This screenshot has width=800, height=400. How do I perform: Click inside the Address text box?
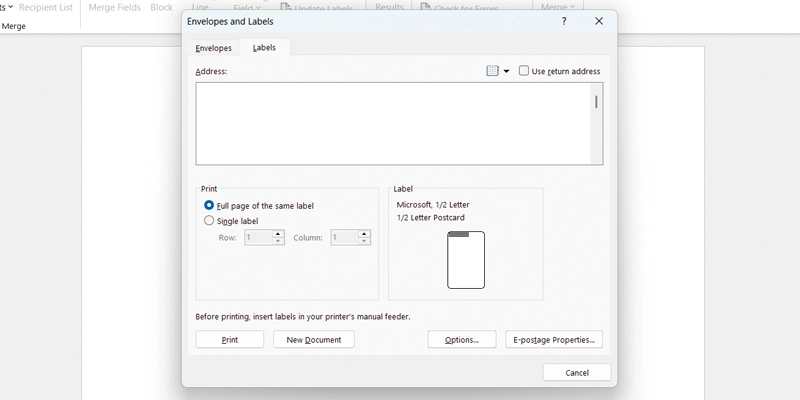[390, 123]
